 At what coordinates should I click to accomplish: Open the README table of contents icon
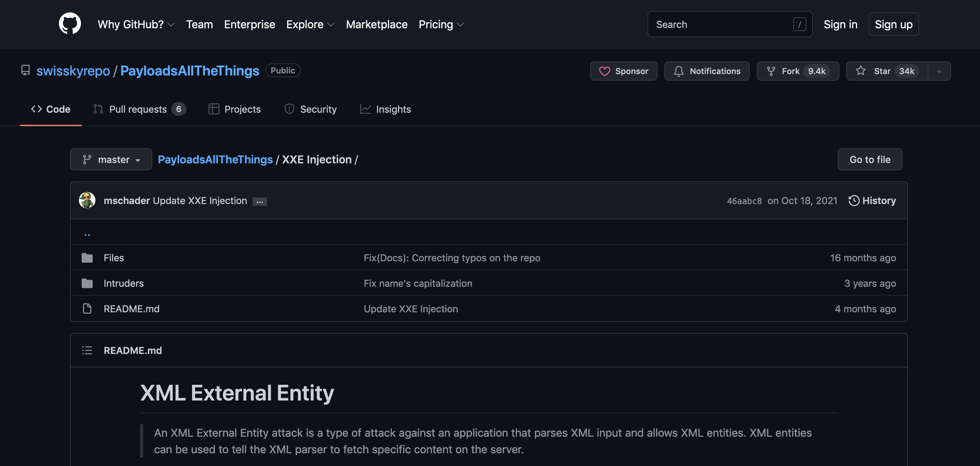[87, 350]
